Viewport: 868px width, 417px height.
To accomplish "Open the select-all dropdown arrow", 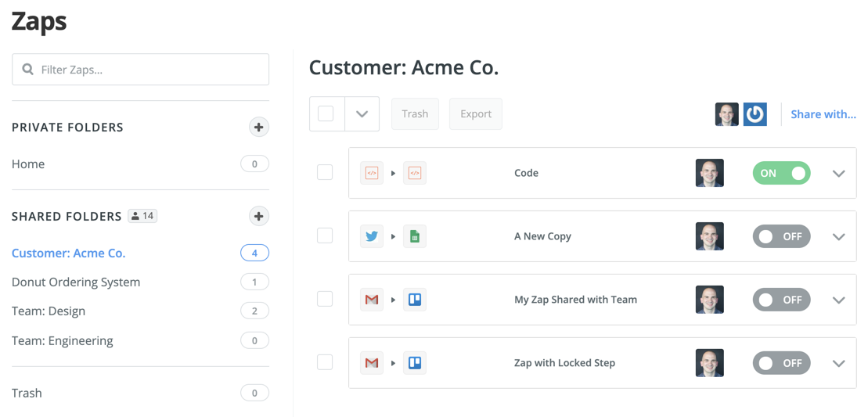I will click(362, 114).
